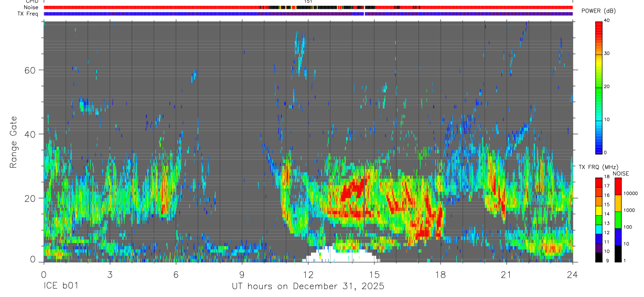Select the POWER (dB) color scale bar

tap(598, 87)
